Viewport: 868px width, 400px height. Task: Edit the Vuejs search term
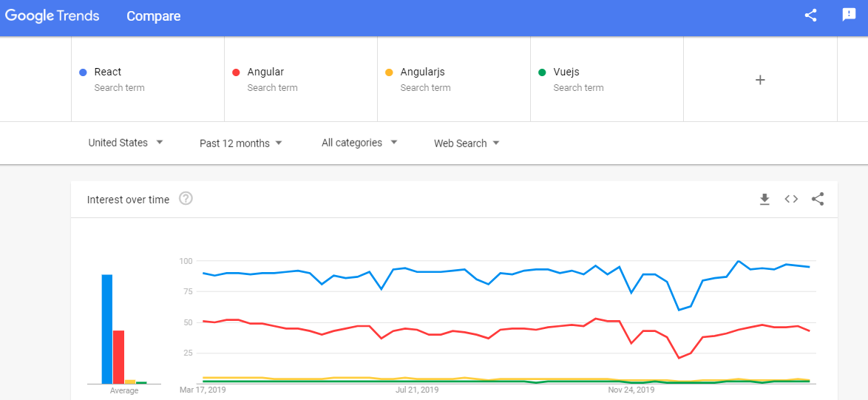point(607,79)
